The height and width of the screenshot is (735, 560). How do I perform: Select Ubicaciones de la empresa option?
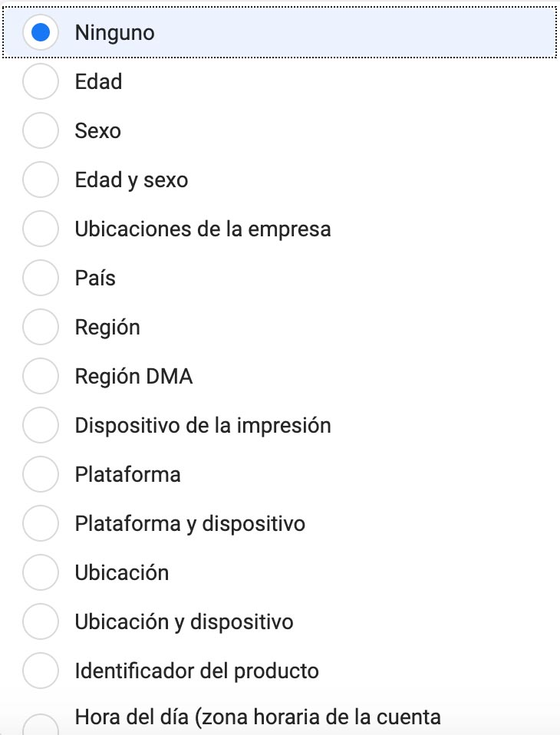(x=40, y=229)
